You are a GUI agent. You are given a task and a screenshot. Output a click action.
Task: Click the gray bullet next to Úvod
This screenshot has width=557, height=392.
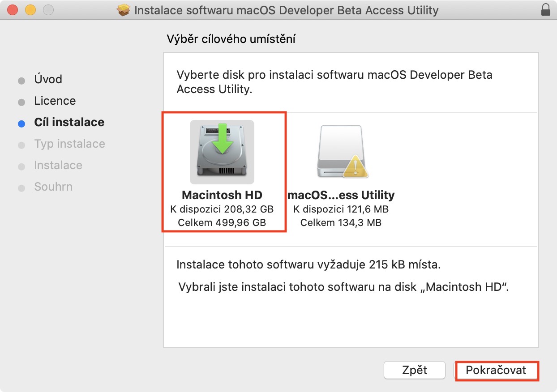tap(21, 81)
